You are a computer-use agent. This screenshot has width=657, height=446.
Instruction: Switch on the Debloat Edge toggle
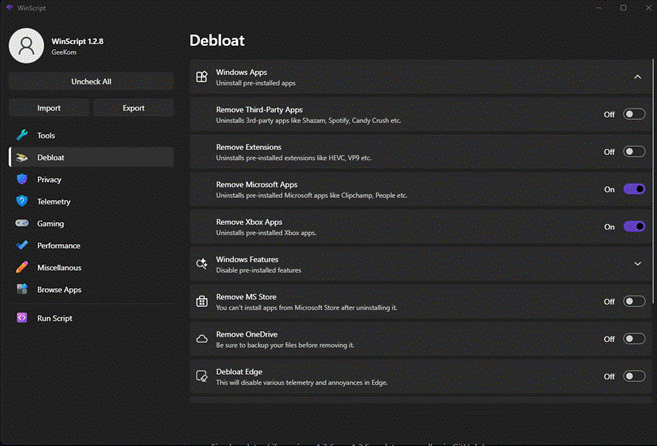pyautogui.click(x=634, y=376)
